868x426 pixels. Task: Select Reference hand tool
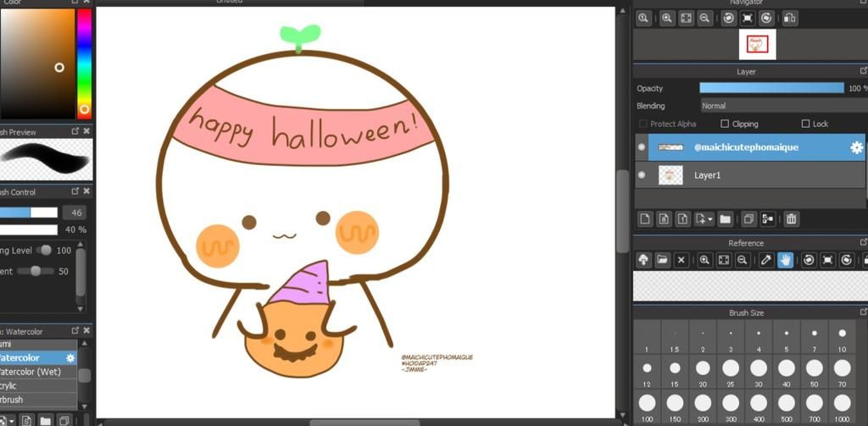785,260
